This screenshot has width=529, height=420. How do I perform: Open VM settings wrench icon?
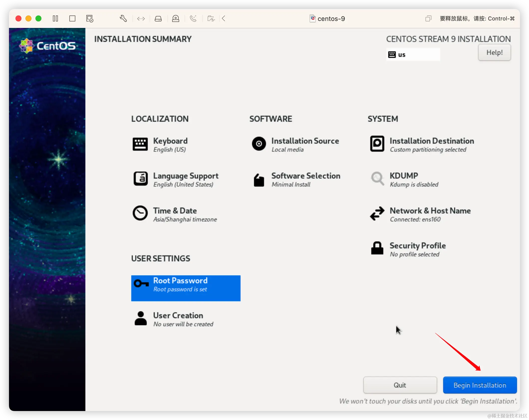(123, 19)
